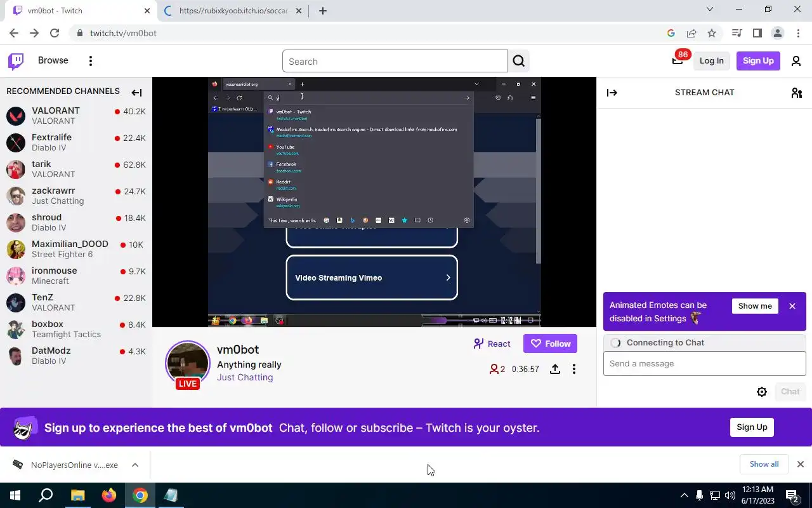Click the Send a message field

point(704,364)
